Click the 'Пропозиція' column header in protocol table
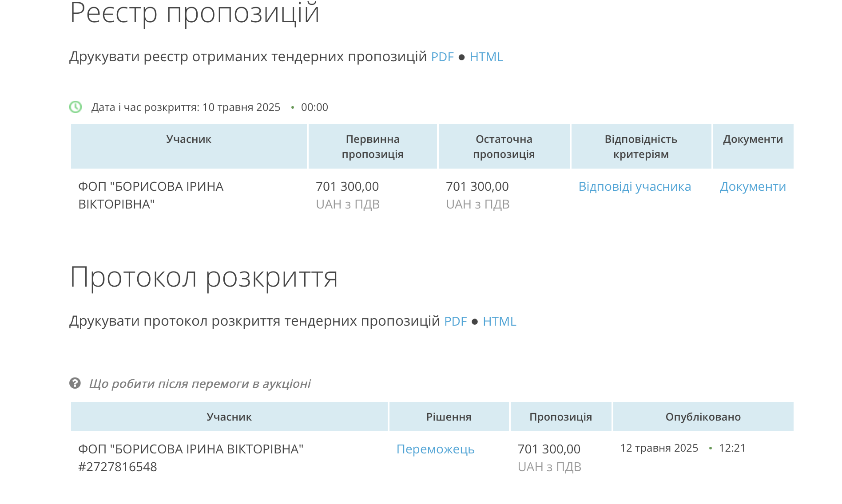 click(x=560, y=417)
